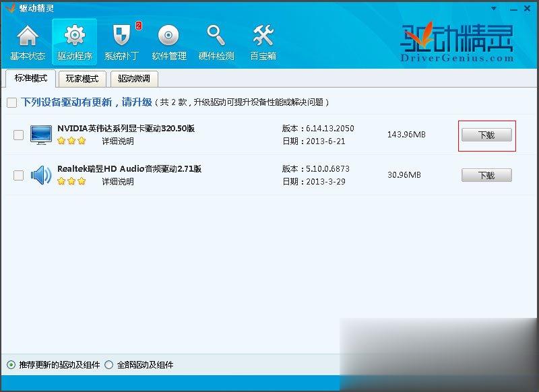Download the Realtek 30.96MB audio driver
Screen dimensions: 539x392
pos(486,175)
